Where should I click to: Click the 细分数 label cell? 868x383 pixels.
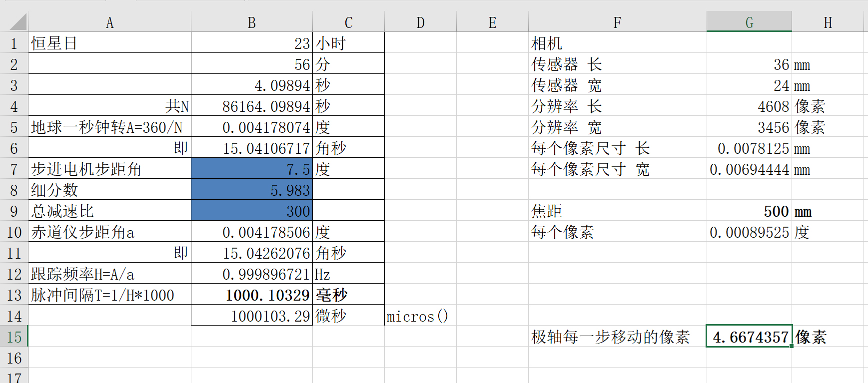click(110, 190)
